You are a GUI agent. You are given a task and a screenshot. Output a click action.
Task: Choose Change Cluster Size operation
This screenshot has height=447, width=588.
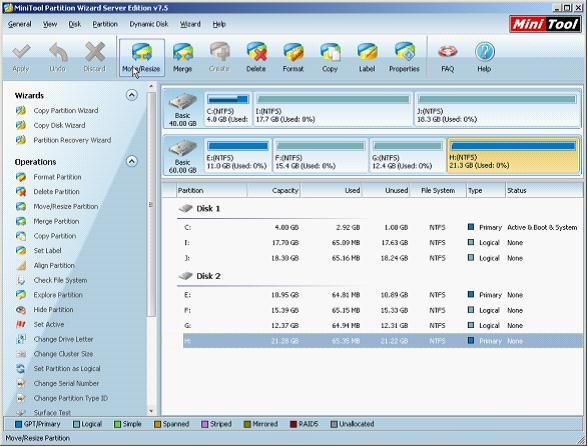coord(55,354)
